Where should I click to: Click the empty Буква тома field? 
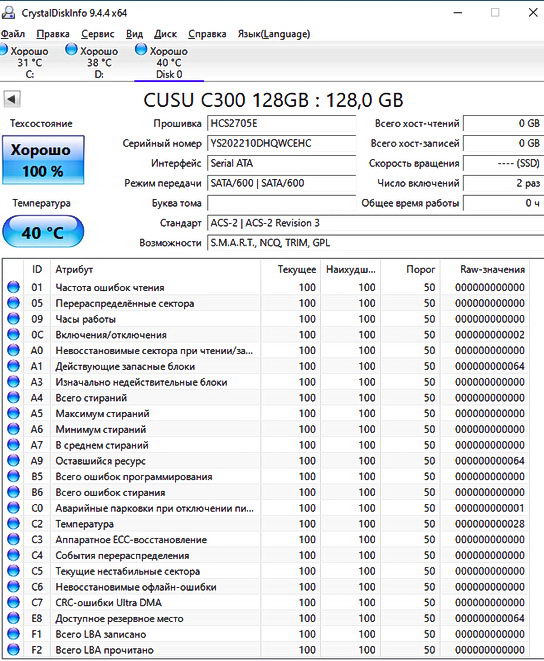click(x=281, y=203)
